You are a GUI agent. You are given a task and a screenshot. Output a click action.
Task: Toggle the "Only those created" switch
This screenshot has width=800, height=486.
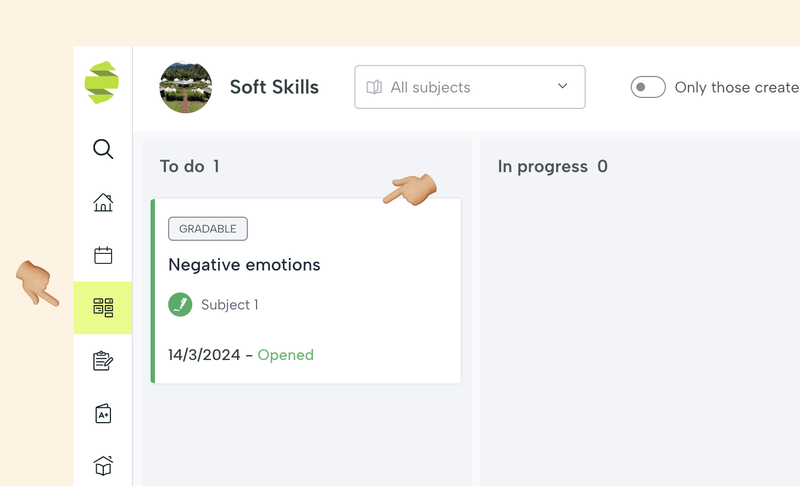pos(648,88)
